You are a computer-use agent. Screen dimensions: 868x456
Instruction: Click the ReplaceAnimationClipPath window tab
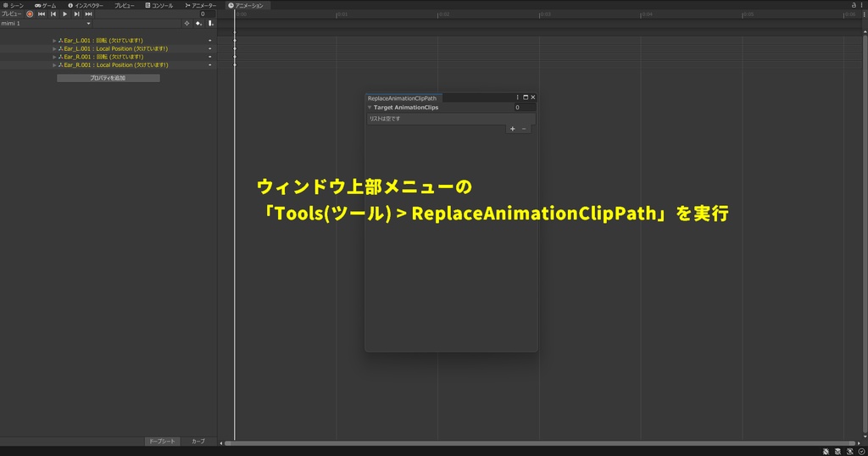coord(402,98)
